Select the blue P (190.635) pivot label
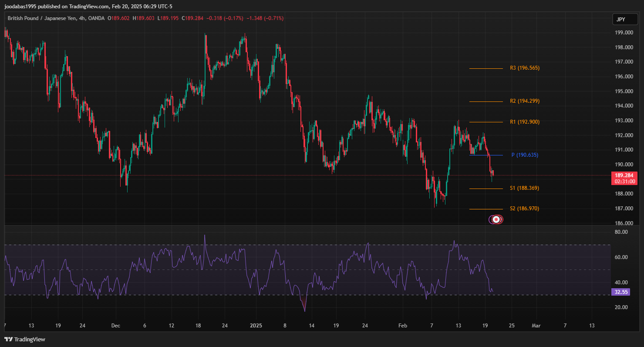The image size is (644, 347). pyautogui.click(x=524, y=155)
